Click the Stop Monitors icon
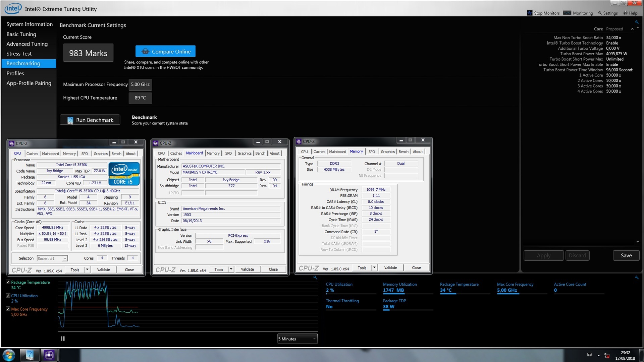This screenshot has height=362, width=644. pos(530,13)
